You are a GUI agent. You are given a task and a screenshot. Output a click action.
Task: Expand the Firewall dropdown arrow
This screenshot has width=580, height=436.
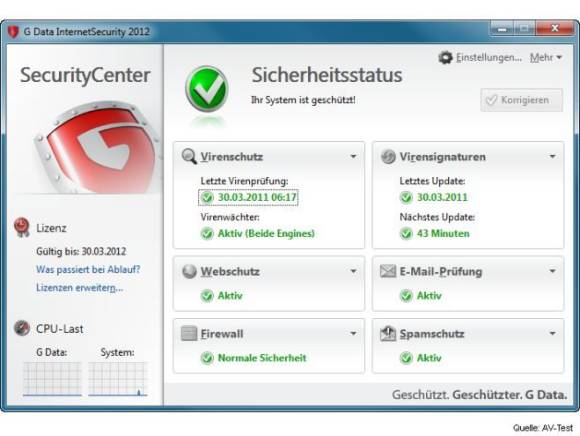[353, 334]
